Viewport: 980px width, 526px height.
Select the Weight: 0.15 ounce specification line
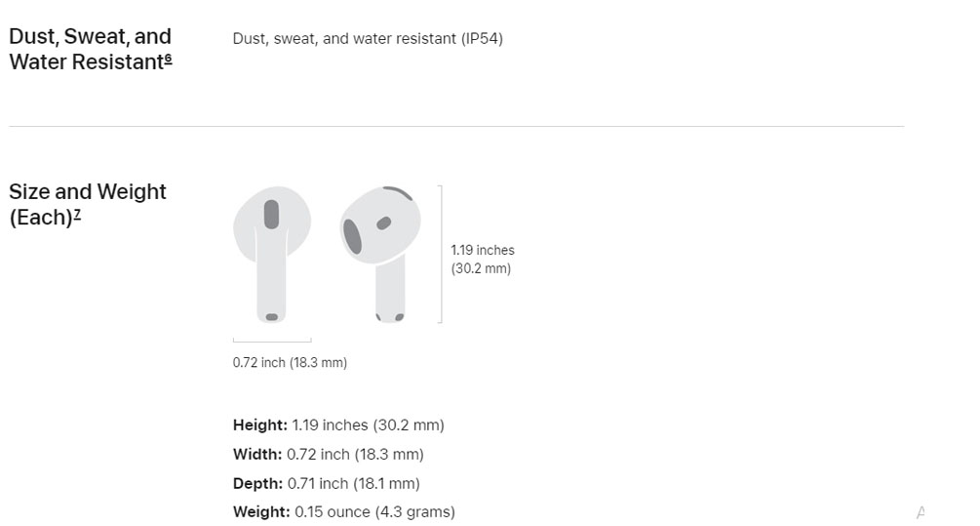point(343,512)
